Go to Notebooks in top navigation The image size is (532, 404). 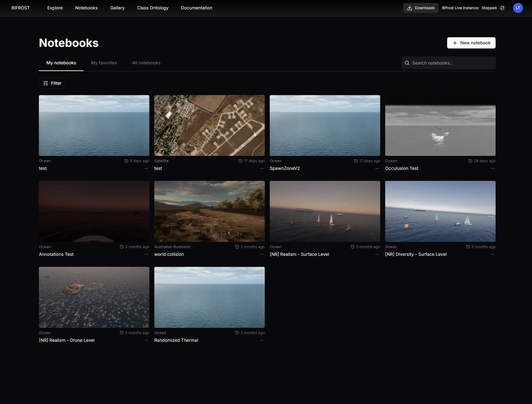pos(86,8)
